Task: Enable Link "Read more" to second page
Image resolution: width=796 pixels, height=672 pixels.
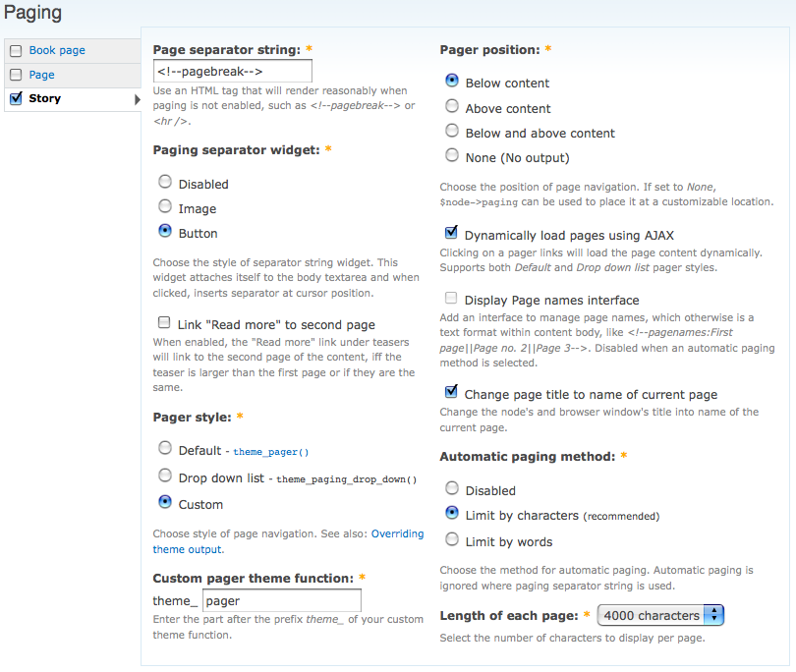Action: coord(164,323)
